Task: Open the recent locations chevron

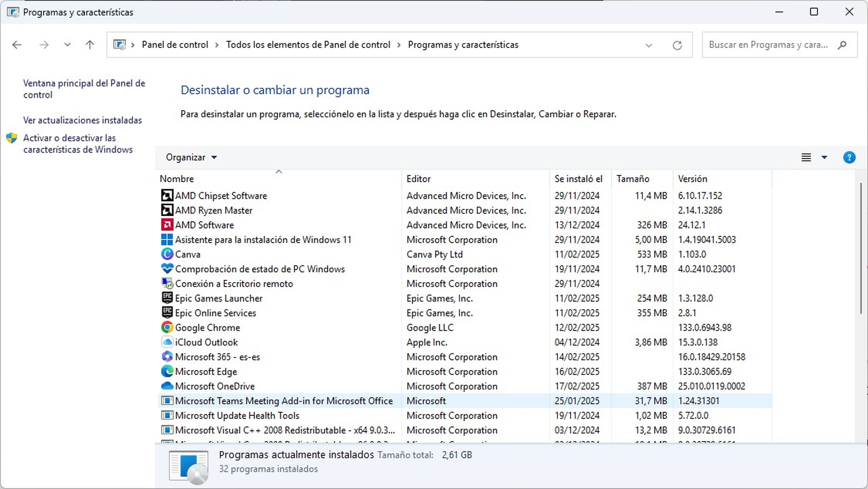Action: pos(67,45)
